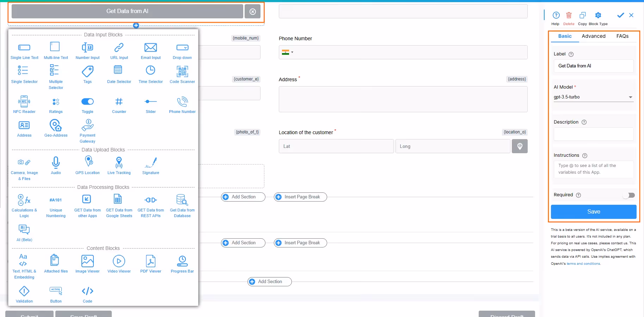Add a Drop down block
The image size is (644, 317).
182,51
